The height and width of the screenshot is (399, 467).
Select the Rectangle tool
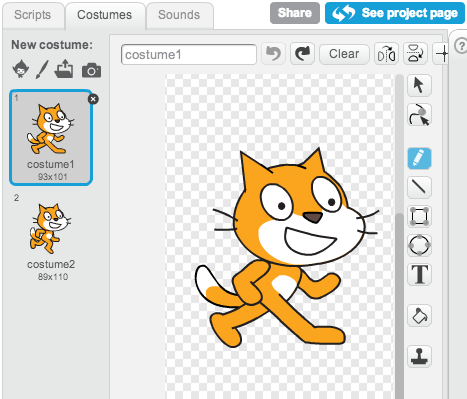[419, 216]
